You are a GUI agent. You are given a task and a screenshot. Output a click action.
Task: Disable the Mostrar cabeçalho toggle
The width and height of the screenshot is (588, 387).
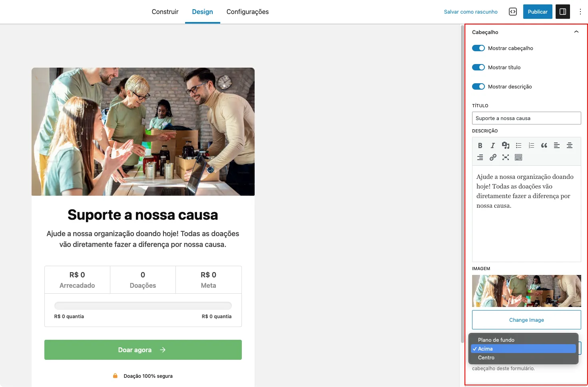478,48
